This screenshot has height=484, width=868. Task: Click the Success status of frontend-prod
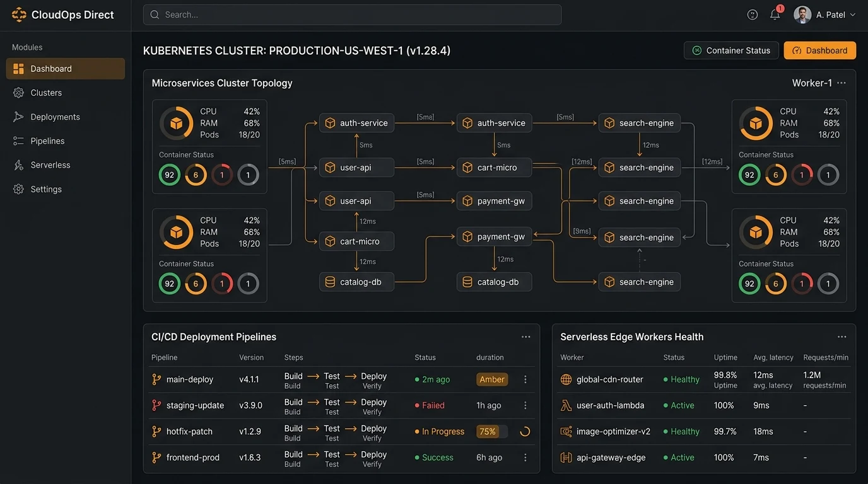click(x=434, y=458)
